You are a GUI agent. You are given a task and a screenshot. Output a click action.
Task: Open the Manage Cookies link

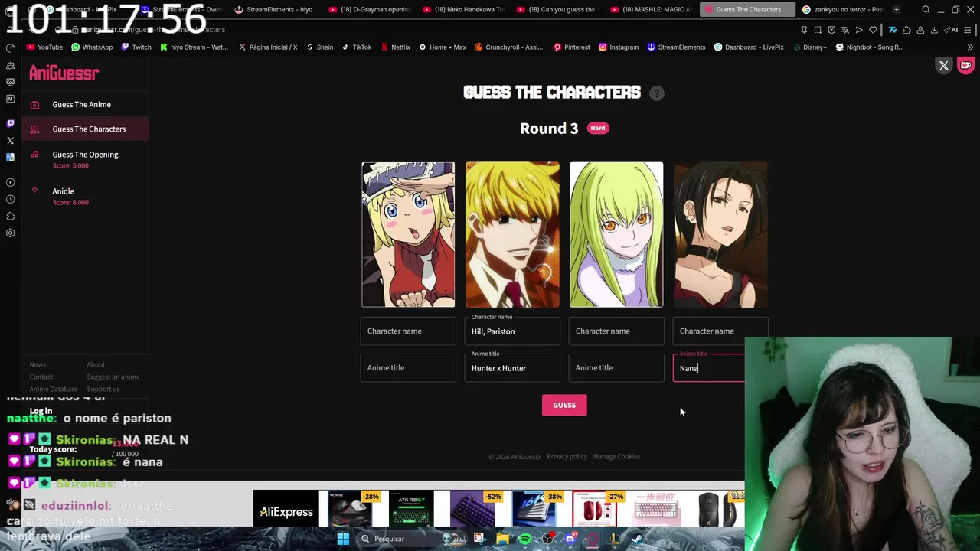click(616, 457)
